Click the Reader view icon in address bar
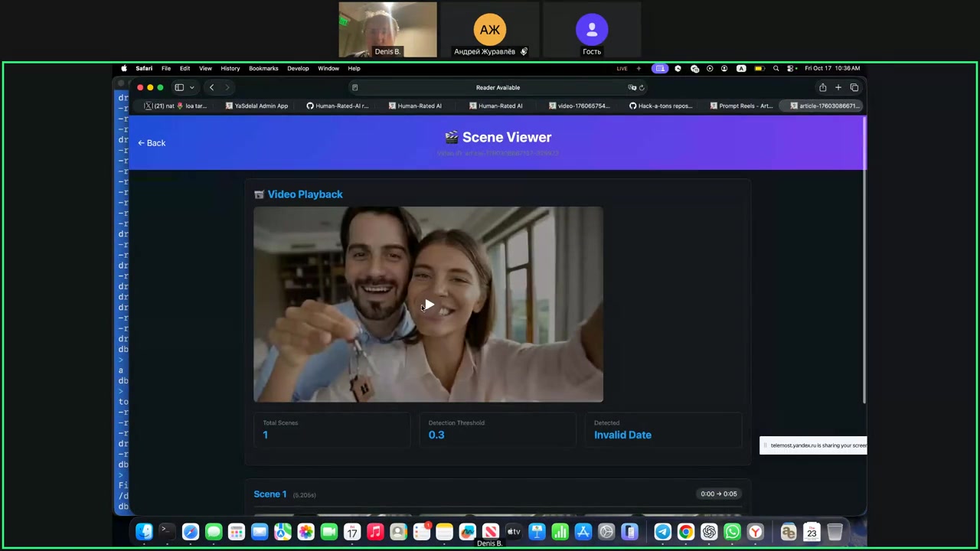Screen dimensions: 980x551 (x=354, y=87)
